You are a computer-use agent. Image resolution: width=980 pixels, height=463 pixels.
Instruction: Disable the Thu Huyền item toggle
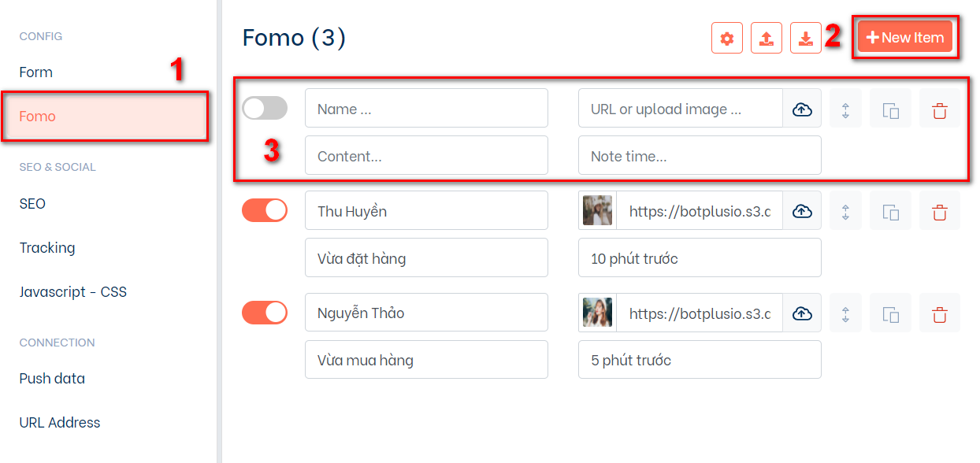[265, 210]
